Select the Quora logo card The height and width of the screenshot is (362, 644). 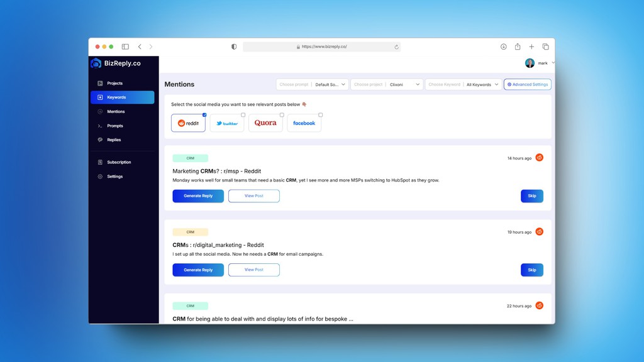pos(265,123)
